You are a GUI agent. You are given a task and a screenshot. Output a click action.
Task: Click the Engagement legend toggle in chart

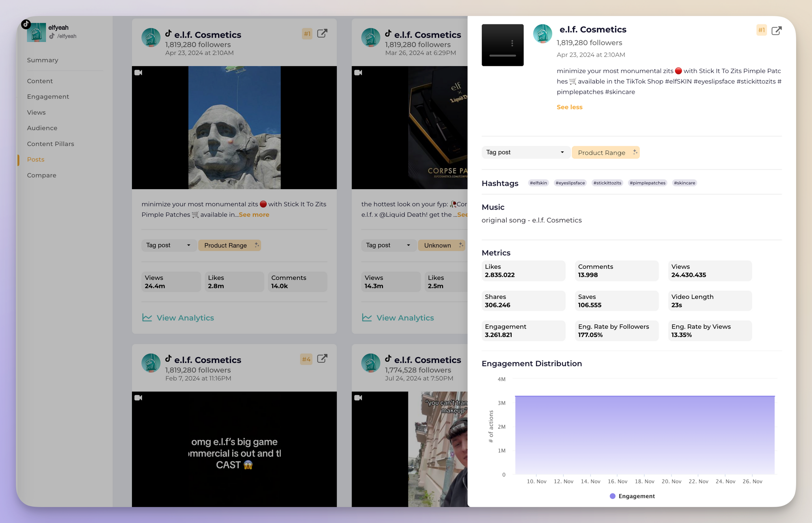(x=631, y=496)
